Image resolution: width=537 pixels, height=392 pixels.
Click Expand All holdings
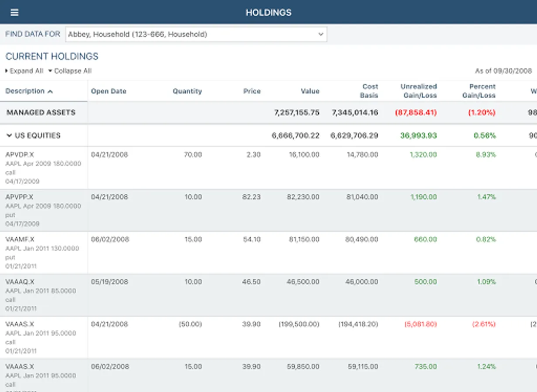(x=24, y=71)
